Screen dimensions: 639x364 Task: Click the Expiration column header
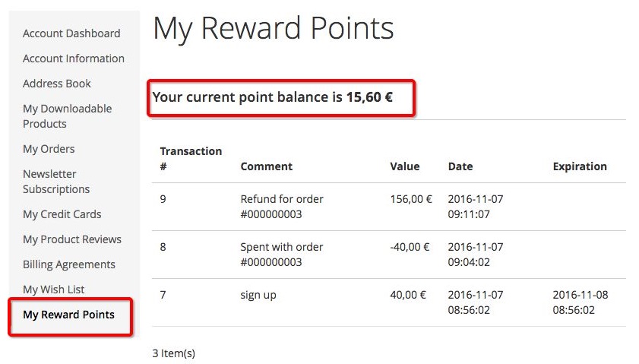[580, 166]
